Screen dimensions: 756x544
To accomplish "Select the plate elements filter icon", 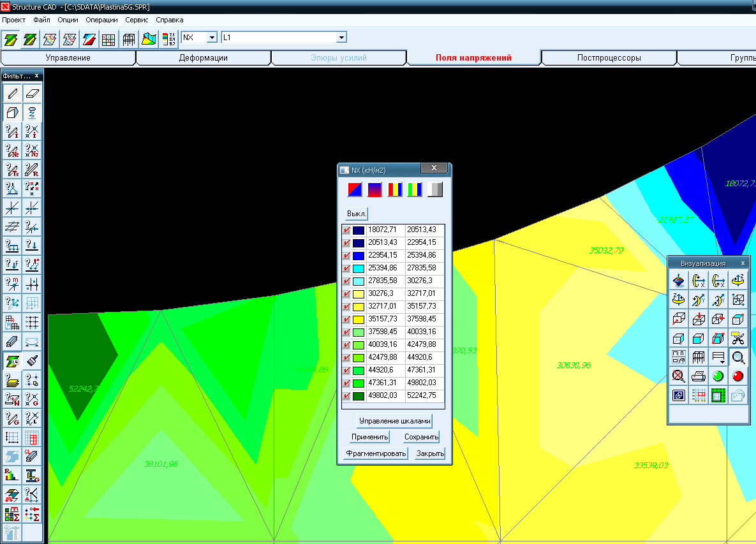I will [32, 93].
